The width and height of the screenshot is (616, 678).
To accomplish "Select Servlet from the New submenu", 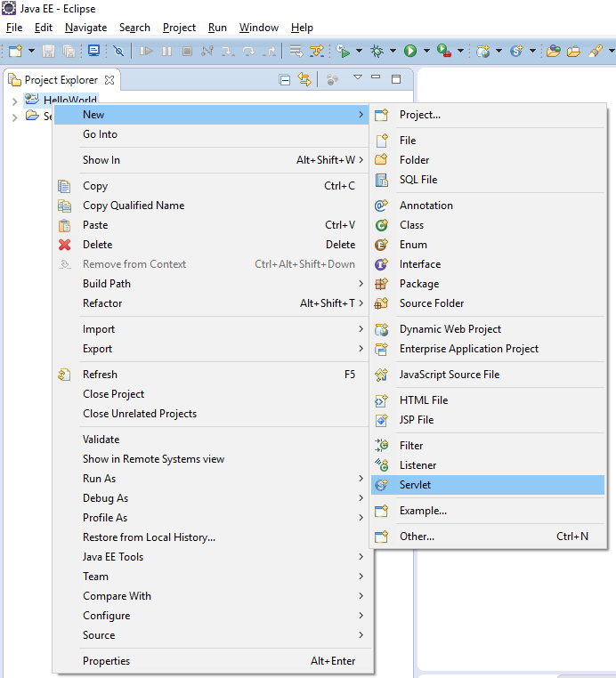I will pyautogui.click(x=488, y=485).
